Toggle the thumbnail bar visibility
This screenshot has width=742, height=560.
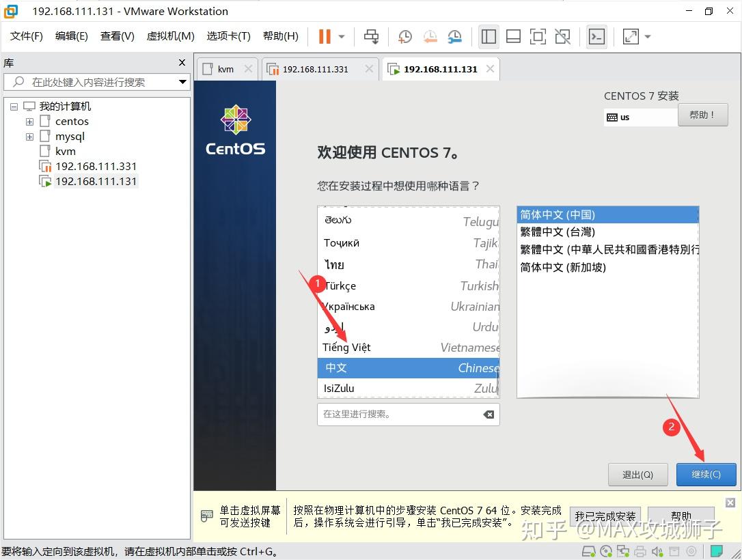click(513, 36)
